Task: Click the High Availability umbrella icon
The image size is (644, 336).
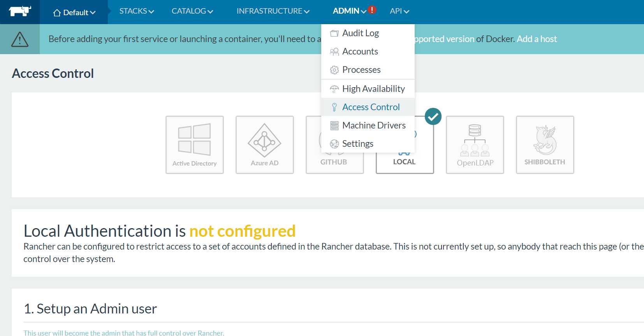Action: [334, 89]
